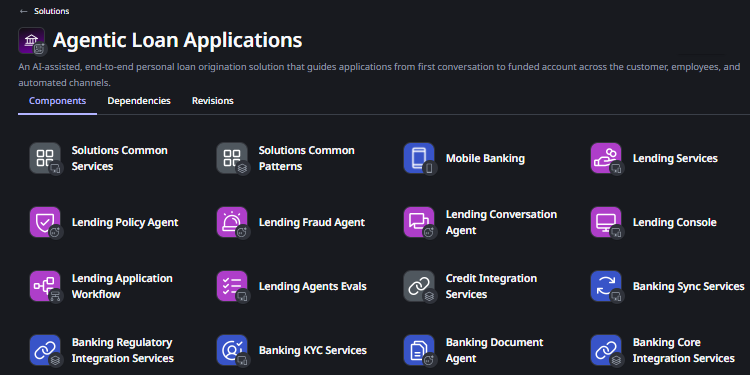Screen dimensions: 750x375
Task: Click the Banking KYC Services user-check icon
Action: point(232,350)
